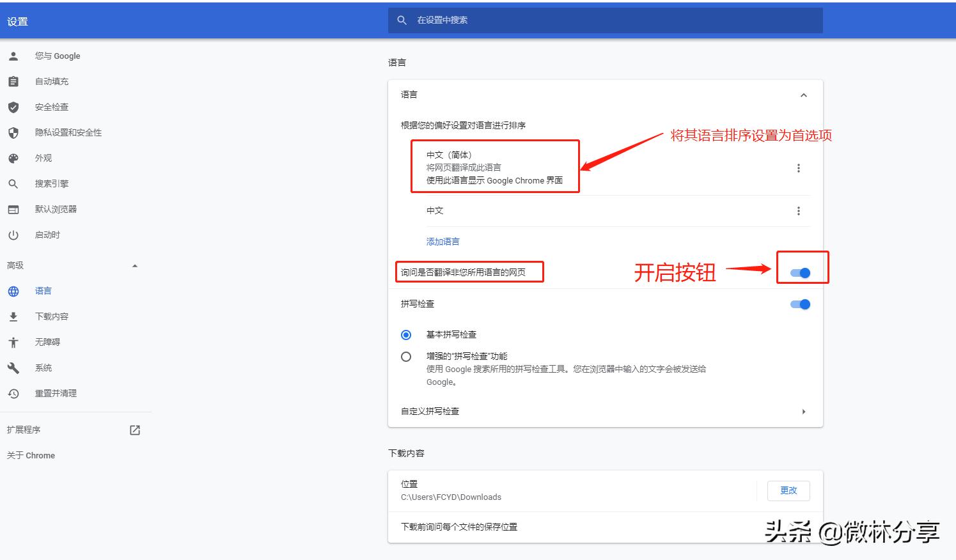Screen dimensions: 956x560
Task: Open the 您与 Google settings section
Action: coord(57,56)
